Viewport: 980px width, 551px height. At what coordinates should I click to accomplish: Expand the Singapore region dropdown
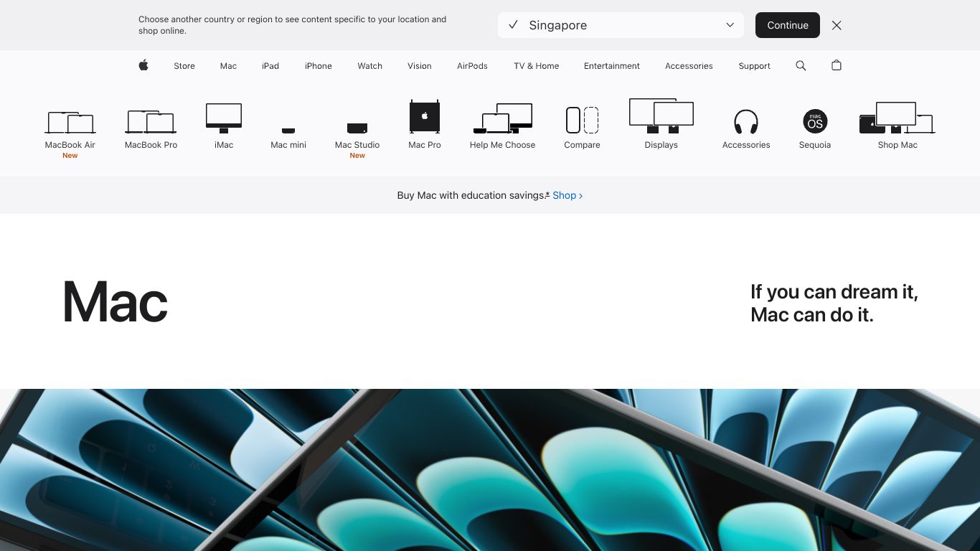[x=621, y=25]
